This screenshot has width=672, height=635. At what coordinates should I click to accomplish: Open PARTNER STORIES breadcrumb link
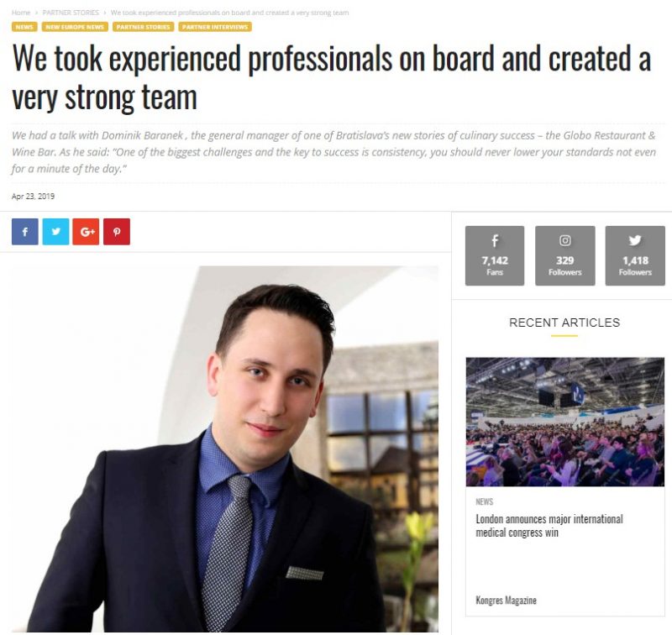click(71, 13)
